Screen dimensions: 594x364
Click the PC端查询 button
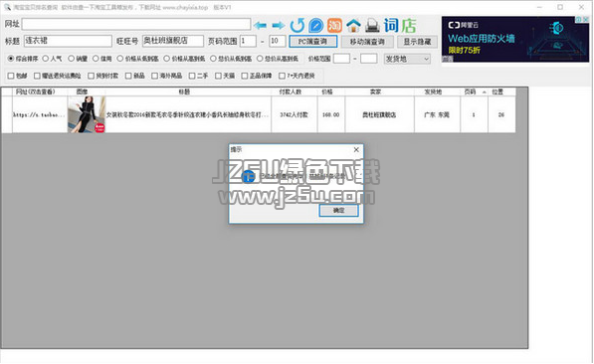pyautogui.click(x=312, y=42)
